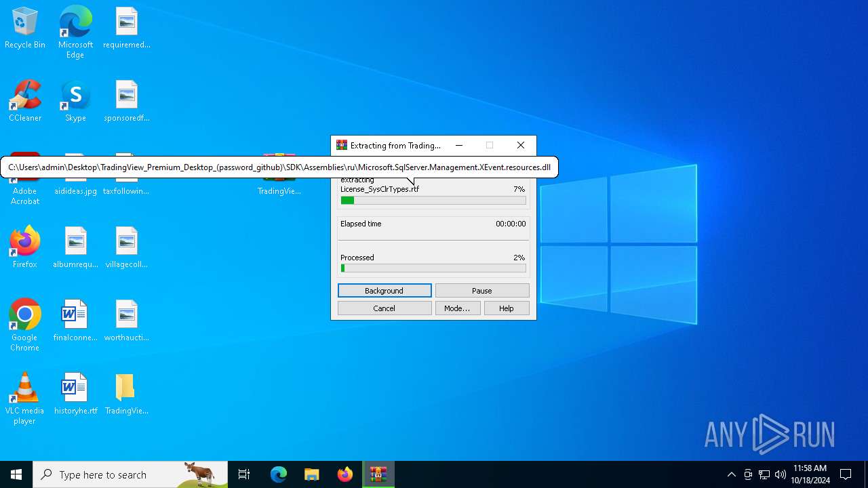Open the Windows Start menu
The height and width of the screenshot is (488, 868).
coord(16,474)
